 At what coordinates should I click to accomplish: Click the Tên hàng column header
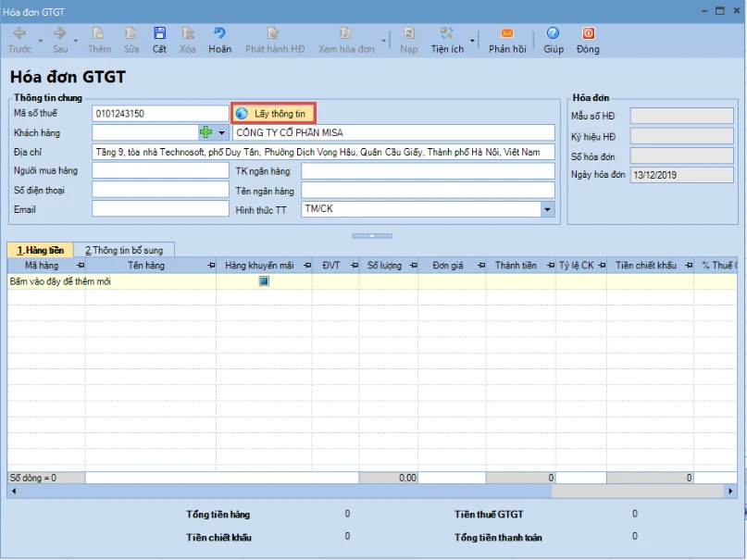[x=145, y=266]
